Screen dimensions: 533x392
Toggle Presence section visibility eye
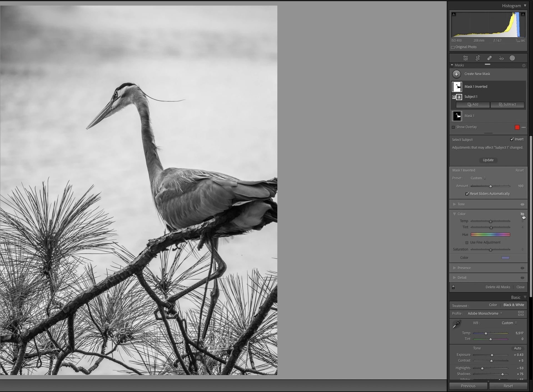[x=522, y=268]
